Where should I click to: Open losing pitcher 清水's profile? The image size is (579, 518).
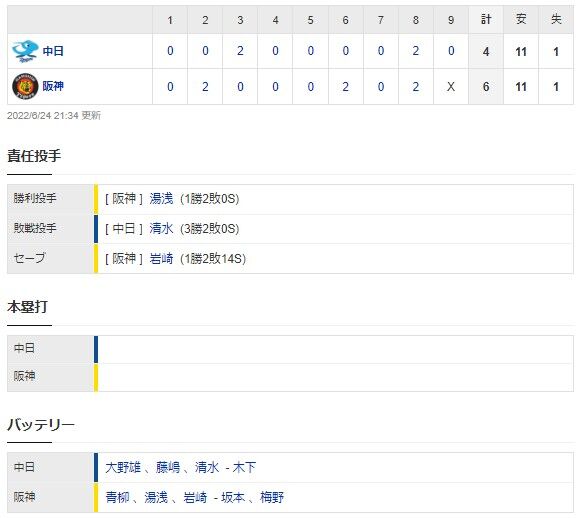[x=161, y=229]
